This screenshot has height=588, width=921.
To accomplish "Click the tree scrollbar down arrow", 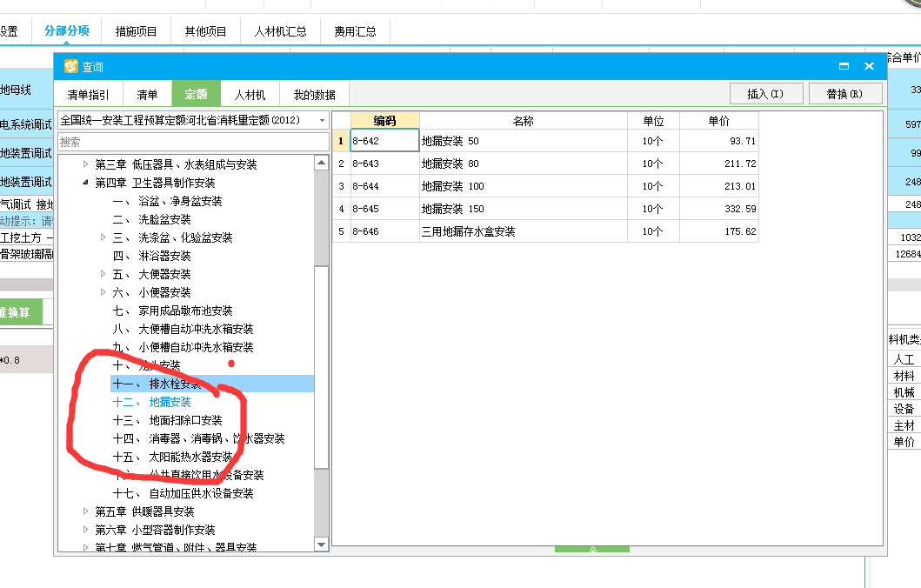I will pos(321,545).
